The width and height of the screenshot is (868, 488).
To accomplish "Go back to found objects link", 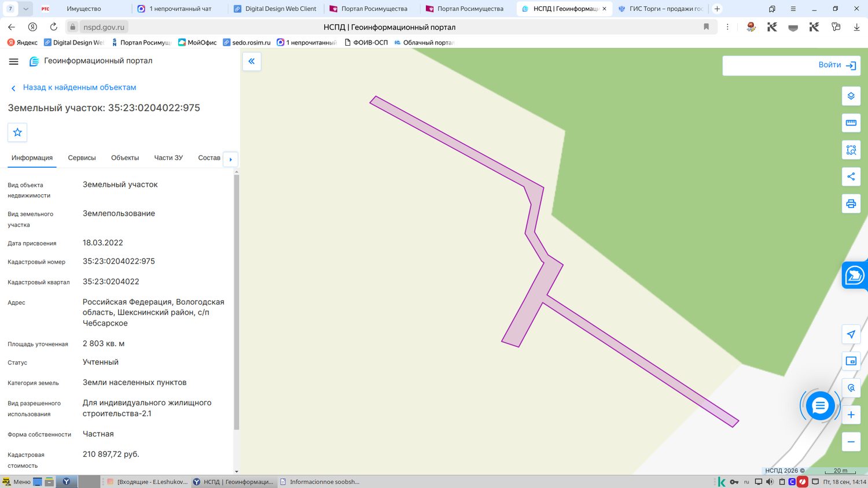I will (79, 87).
